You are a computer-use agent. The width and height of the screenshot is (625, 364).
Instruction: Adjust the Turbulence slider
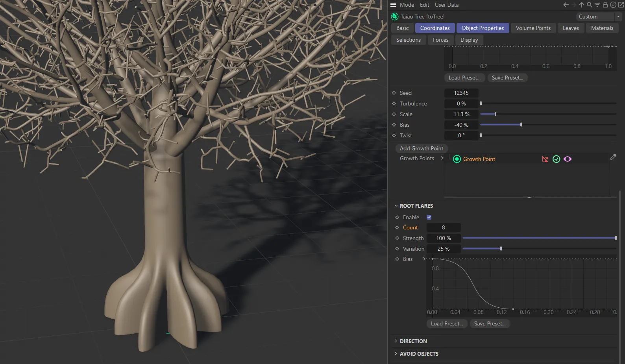548,103
